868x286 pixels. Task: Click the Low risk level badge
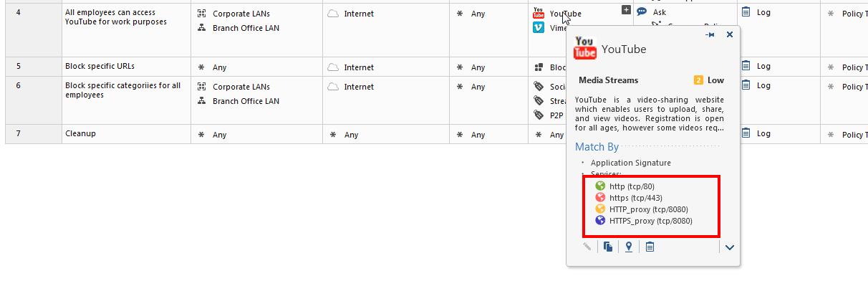pos(709,80)
